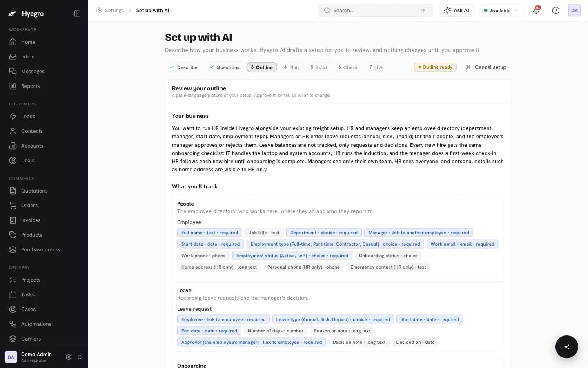Open Accounts page
Screen dimensions: 588x368
click(x=44, y=146)
